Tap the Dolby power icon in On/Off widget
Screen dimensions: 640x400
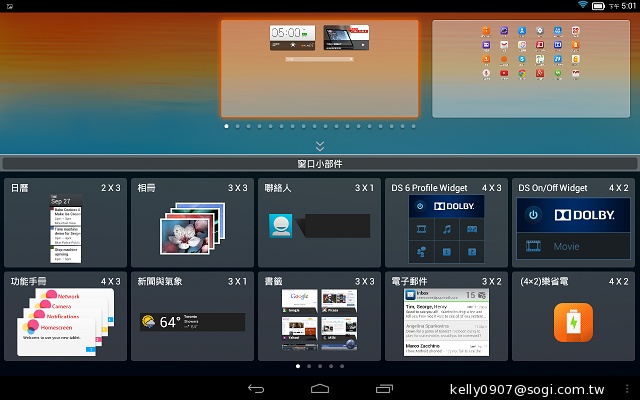[533, 215]
